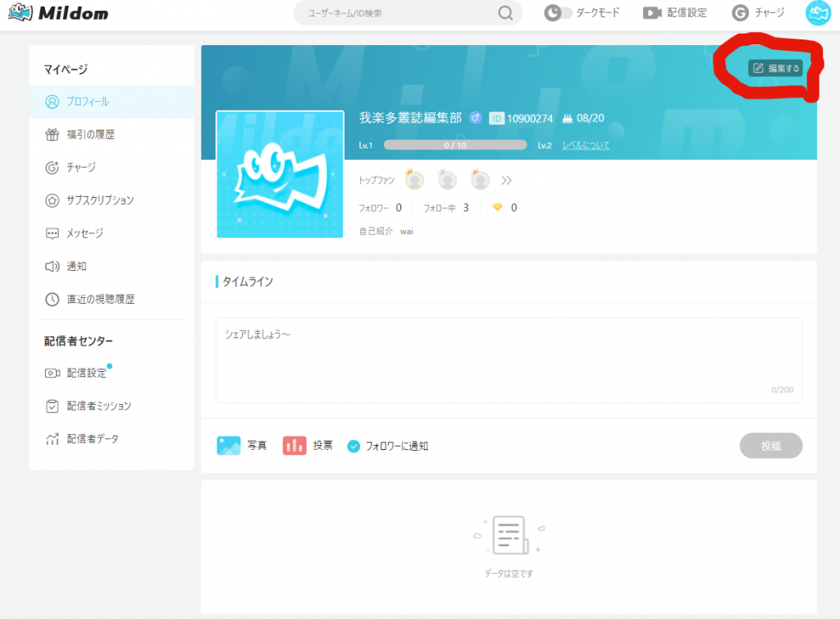This screenshot has width=840, height=619.
Task: Click the 写真 photo icon
Action: click(229, 446)
